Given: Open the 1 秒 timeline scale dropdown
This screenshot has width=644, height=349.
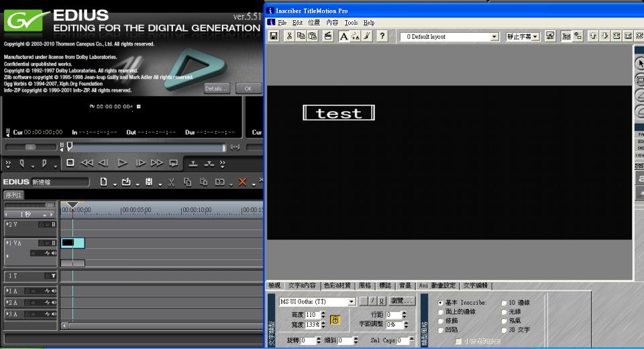Looking at the screenshot, I should 44,215.
